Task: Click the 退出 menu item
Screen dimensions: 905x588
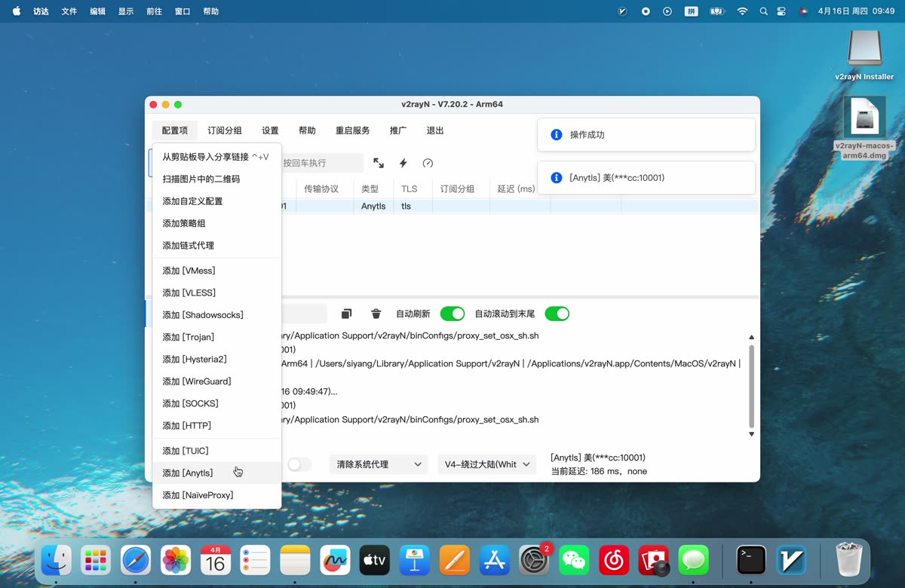Action: (435, 130)
